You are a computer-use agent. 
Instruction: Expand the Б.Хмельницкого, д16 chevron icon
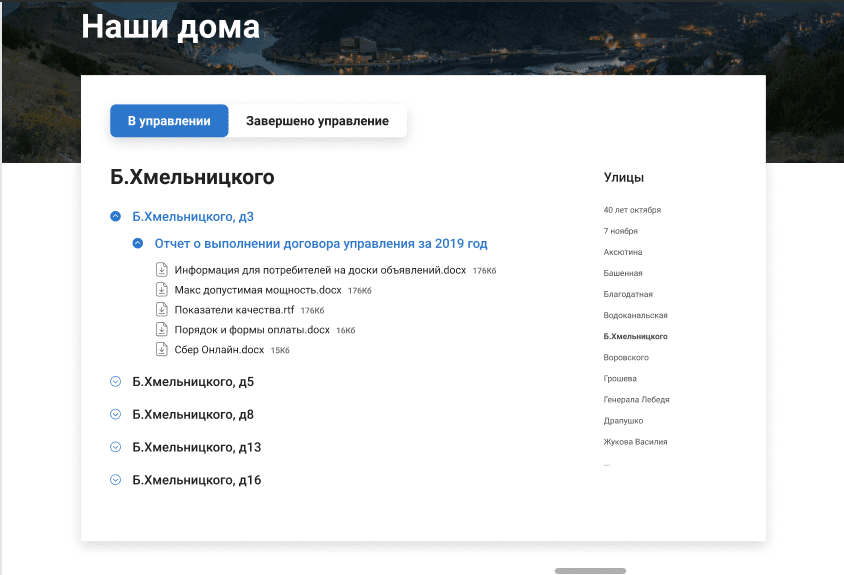tap(116, 480)
